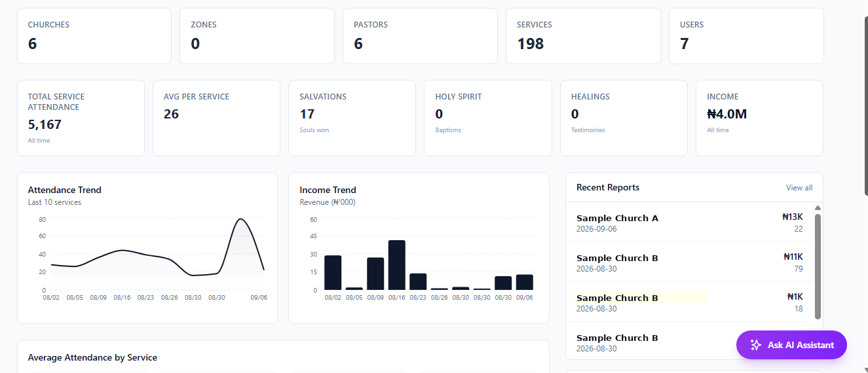Click the Avg Per Service card

tap(216, 118)
